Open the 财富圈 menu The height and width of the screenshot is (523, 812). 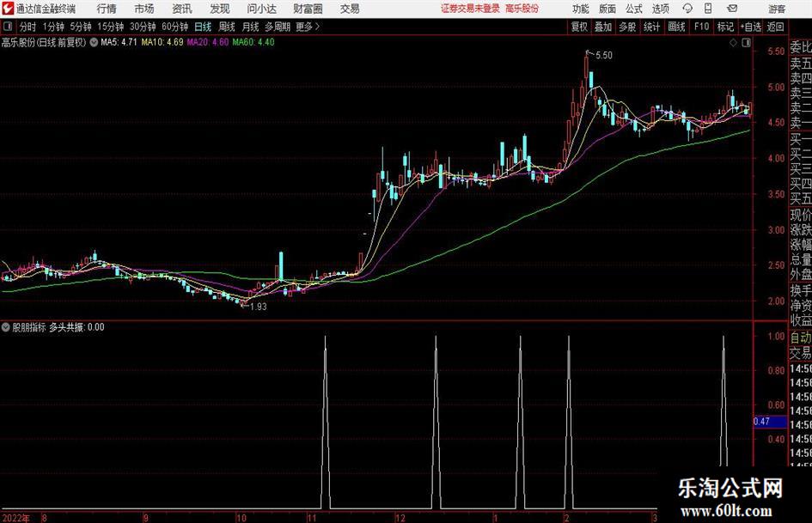(308, 9)
